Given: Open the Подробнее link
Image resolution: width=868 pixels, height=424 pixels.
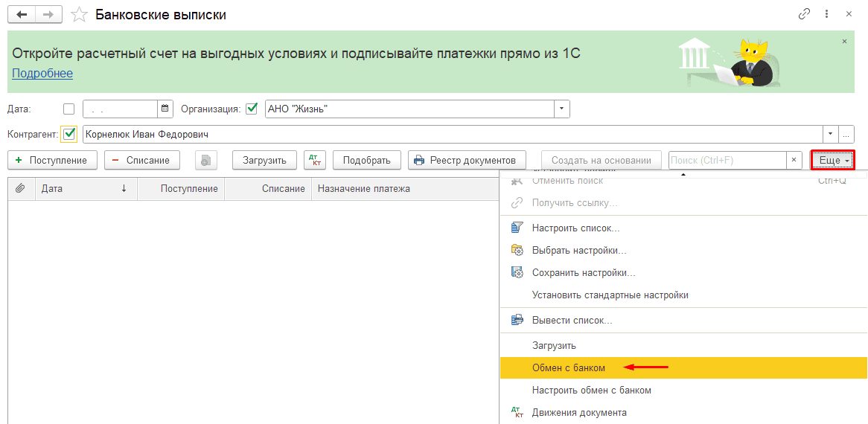Looking at the screenshot, I should (42, 73).
